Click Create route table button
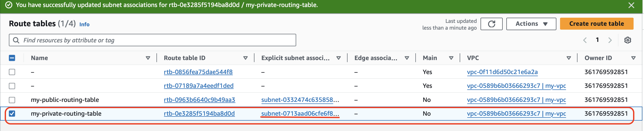The height and width of the screenshot is (131, 644). pos(597,24)
